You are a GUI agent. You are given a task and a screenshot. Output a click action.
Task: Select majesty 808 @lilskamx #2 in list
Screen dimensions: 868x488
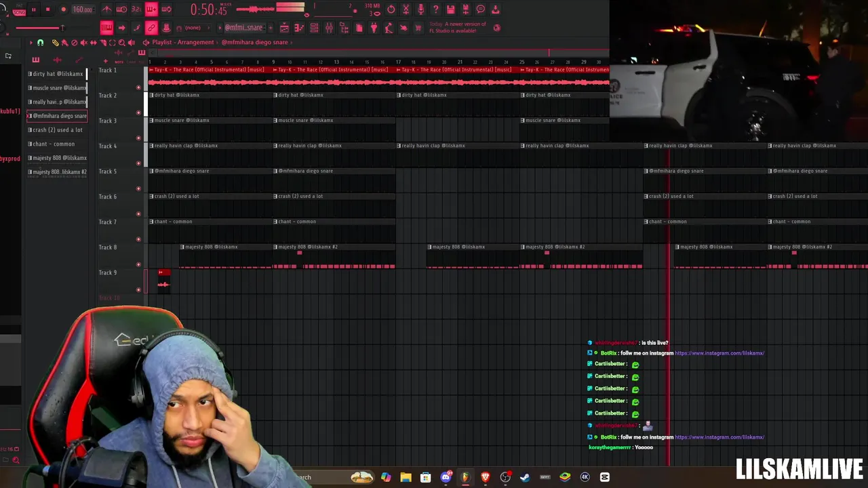coord(57,172)
